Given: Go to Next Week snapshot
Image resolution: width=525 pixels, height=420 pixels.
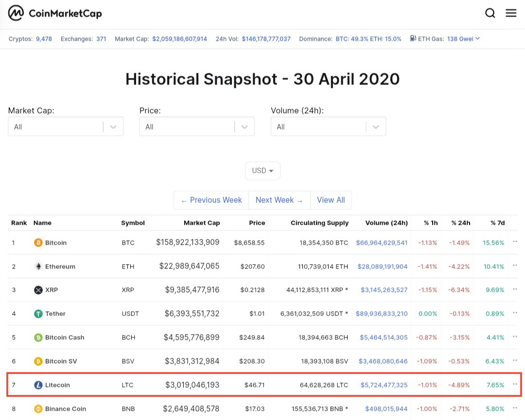Looking at the screenshot, I should 279,200.
